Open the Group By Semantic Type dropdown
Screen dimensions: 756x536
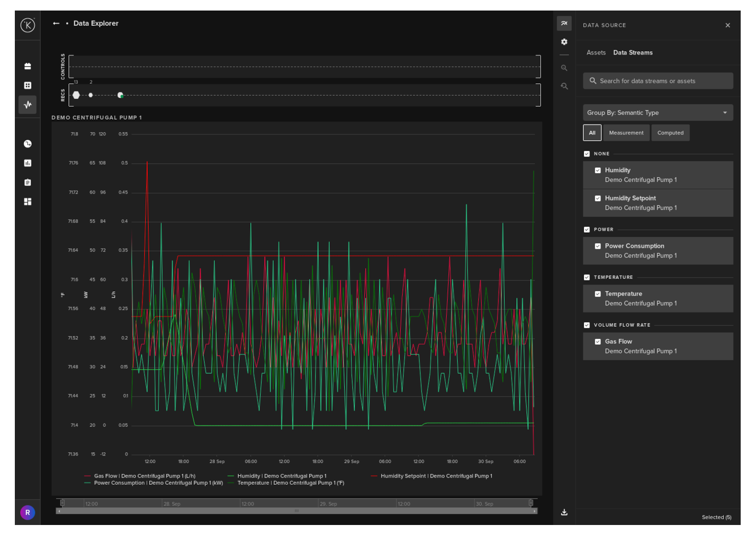(x=657, y=113)
